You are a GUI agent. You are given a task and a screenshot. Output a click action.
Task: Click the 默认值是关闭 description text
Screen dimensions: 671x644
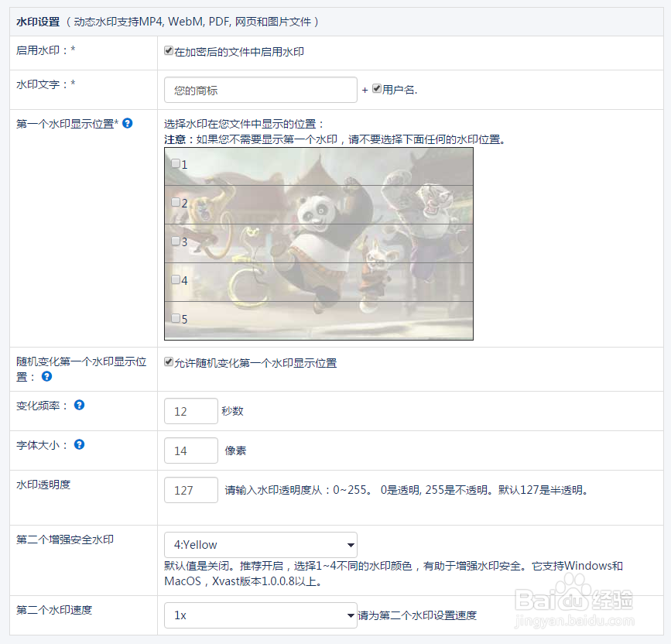(x=393, y=574)
